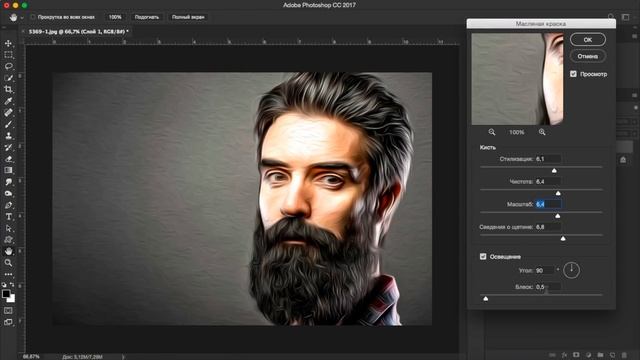Select the Shape tool
Image resolution: width=640 pixels, height=360 pixels.
pos(8,240)
